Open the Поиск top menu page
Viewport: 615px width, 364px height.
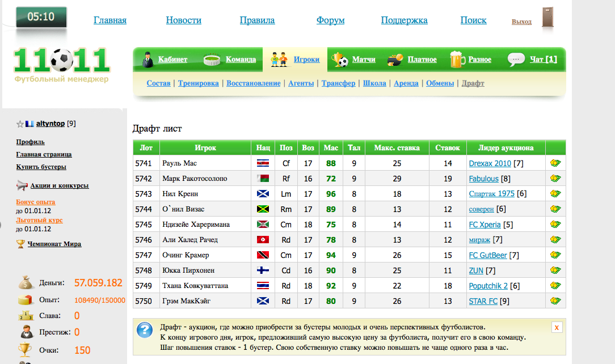tap(473, 20)
